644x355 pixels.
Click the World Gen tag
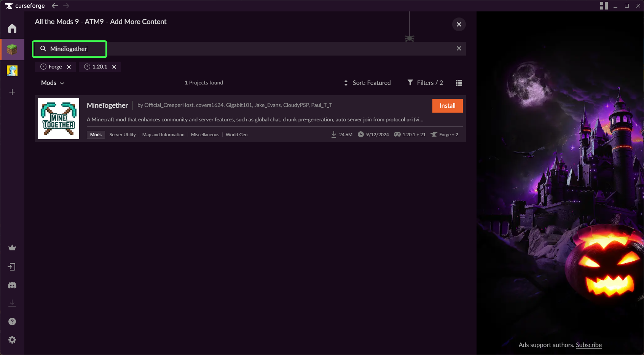coord(236,135)
